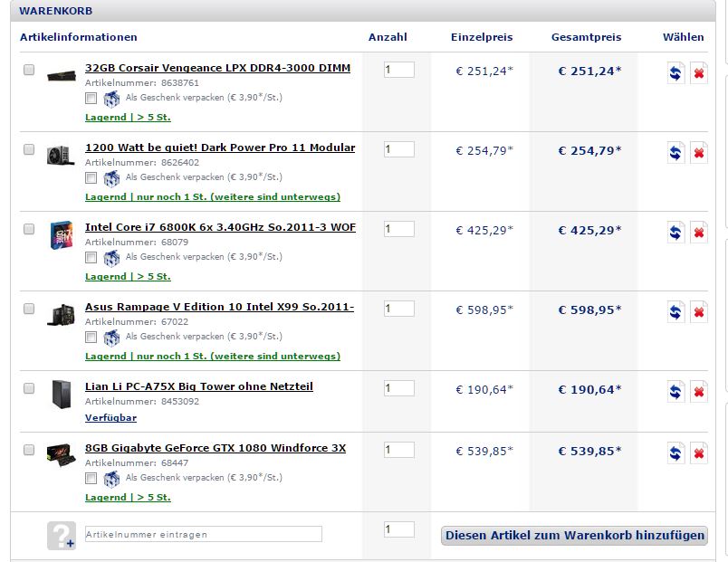Viewport: 728px width, 562px height.
Task: Enable gift wrapping for Corsair Vengeance RAM
Action: (91, 99)
